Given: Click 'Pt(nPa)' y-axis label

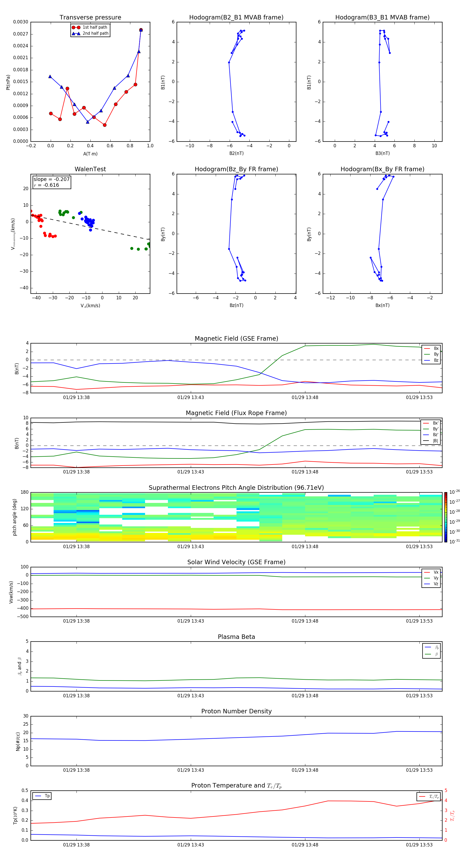Looking at the screenshot, I should pos(8,82).
